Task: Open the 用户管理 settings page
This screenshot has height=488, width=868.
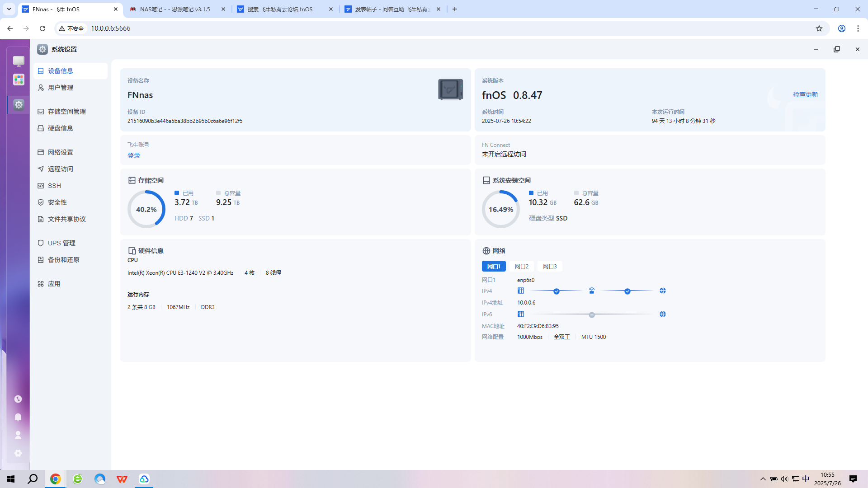Action: [71, 88]
